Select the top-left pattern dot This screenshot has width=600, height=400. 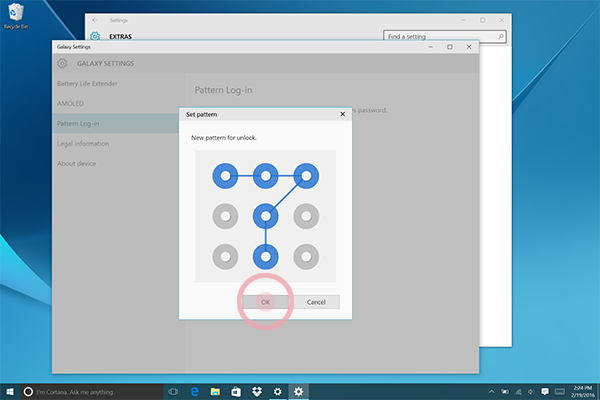click(x=225, y=176)
